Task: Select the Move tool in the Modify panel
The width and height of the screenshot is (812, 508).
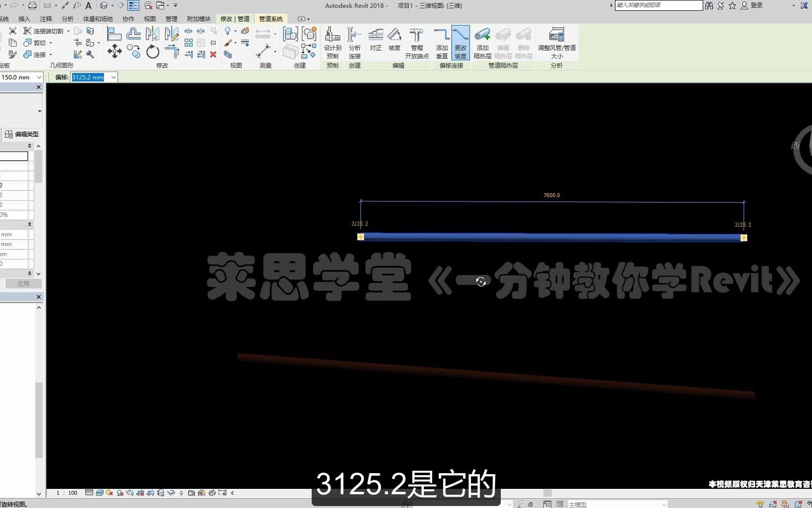Action: (x=115, y=51)
